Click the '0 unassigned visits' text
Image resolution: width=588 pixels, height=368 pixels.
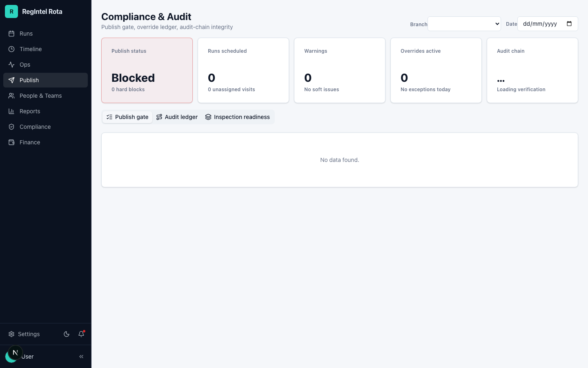click(231, 90)
